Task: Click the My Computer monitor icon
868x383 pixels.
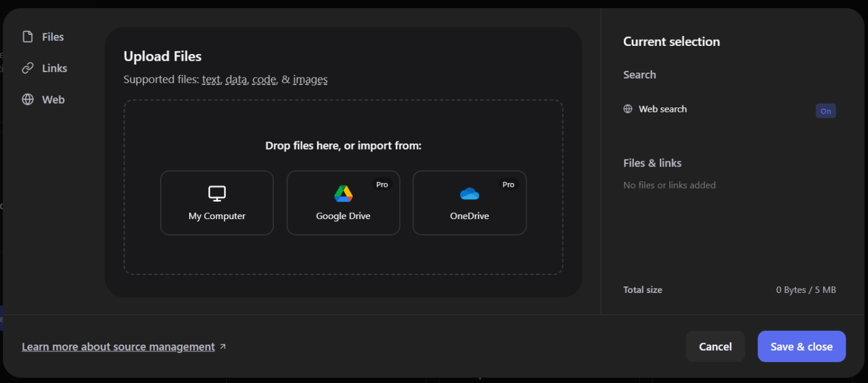Action: pyautogui.click(x=216, y=193)
